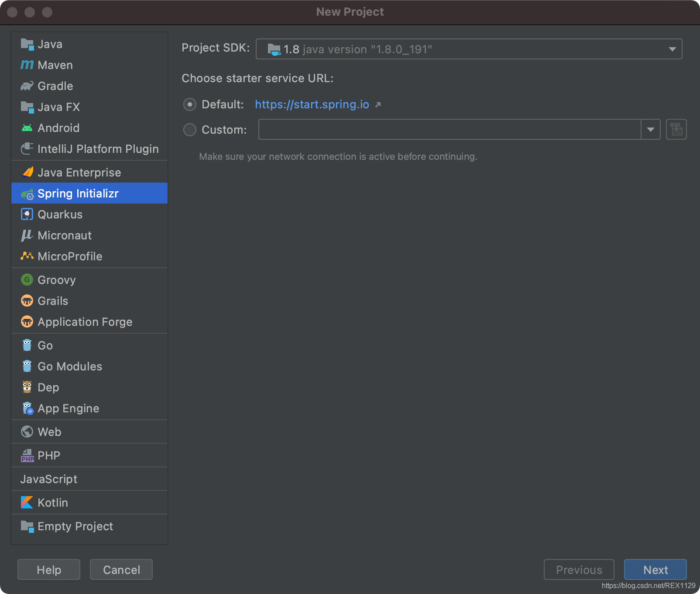This screenshot has height=594, width=700.
Task: Click the 'IntelliJ Platform Plugin' label
Action: 98,149
